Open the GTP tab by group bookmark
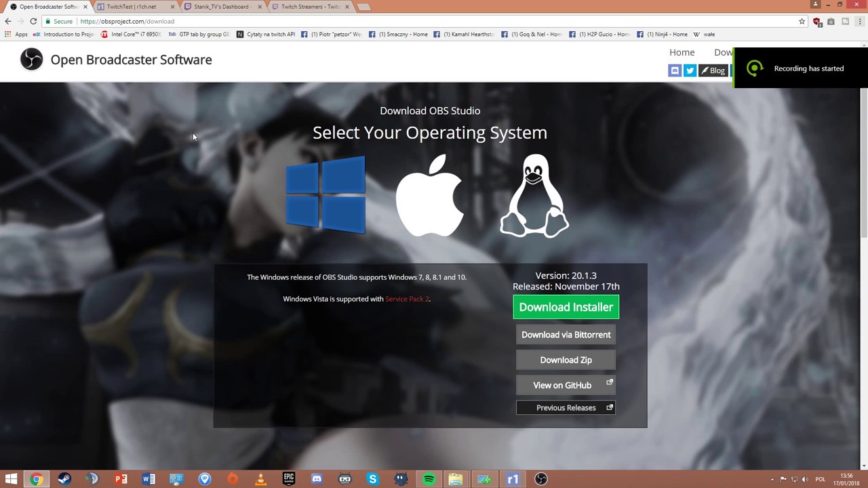The width and height of the screenshot is (868, 488). point(199,35)
